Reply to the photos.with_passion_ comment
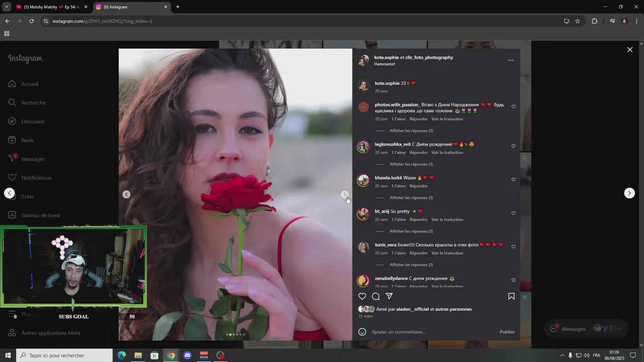This screenshot has width=644, height=362. [x=418, y=119]
